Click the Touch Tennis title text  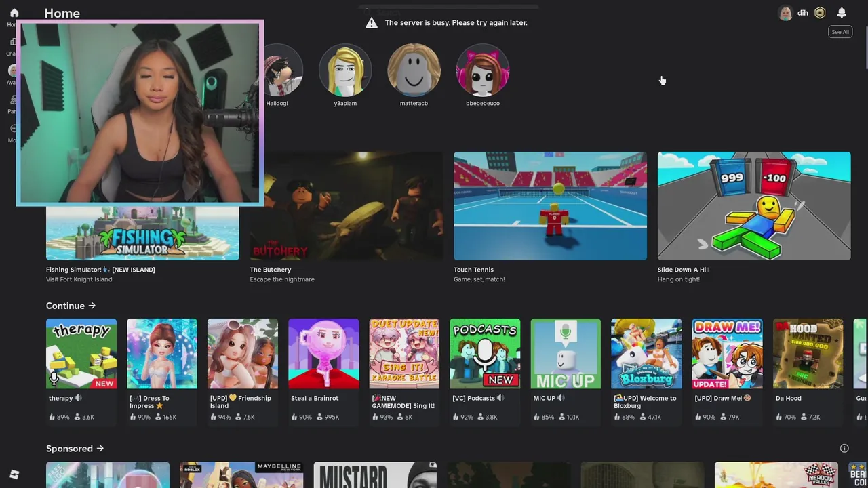click(x=473, y=270)
